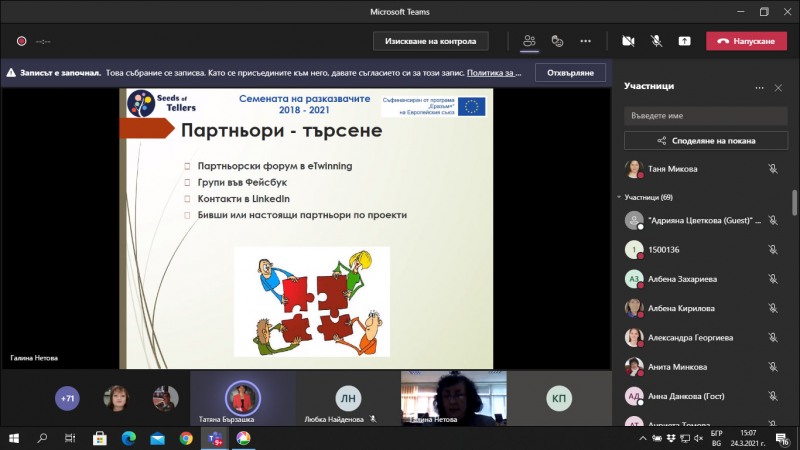Click the participants list scrollbar
The image size is (800, 450).
[794, 203]
